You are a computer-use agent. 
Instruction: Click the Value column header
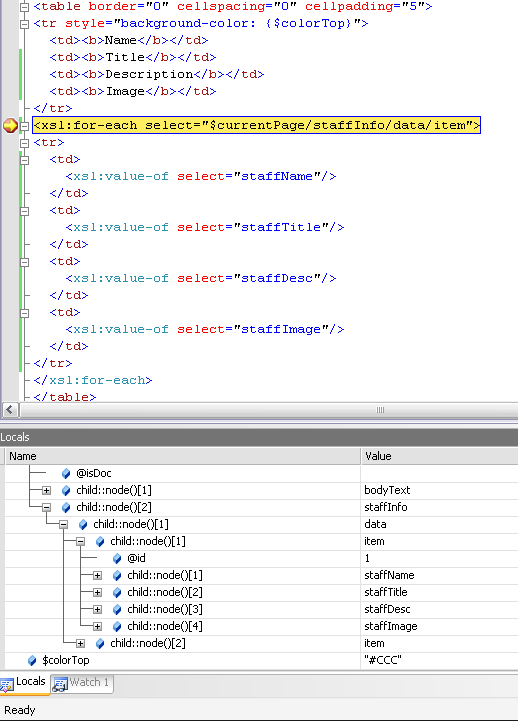(x=439, y=456)
